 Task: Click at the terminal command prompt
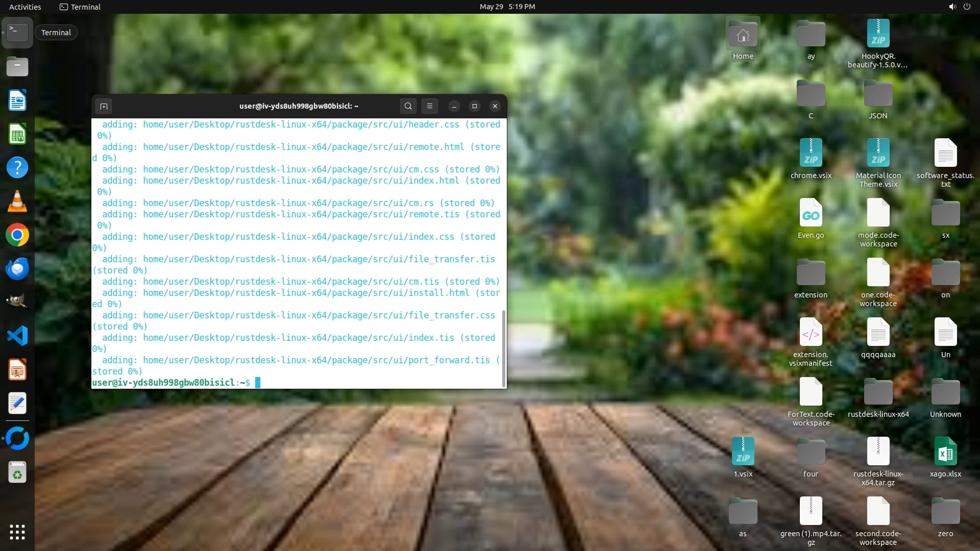[258, 383]
